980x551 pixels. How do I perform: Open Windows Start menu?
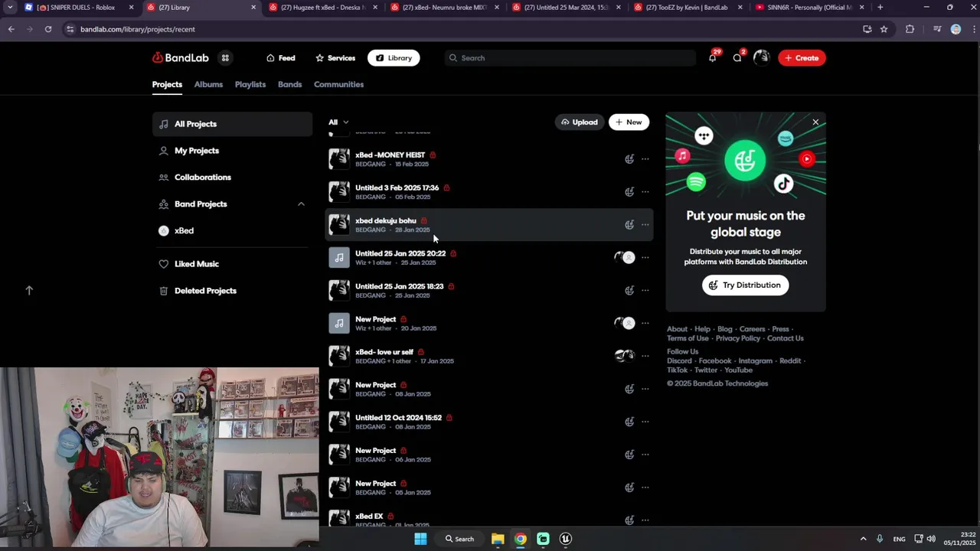click(420, 539)
